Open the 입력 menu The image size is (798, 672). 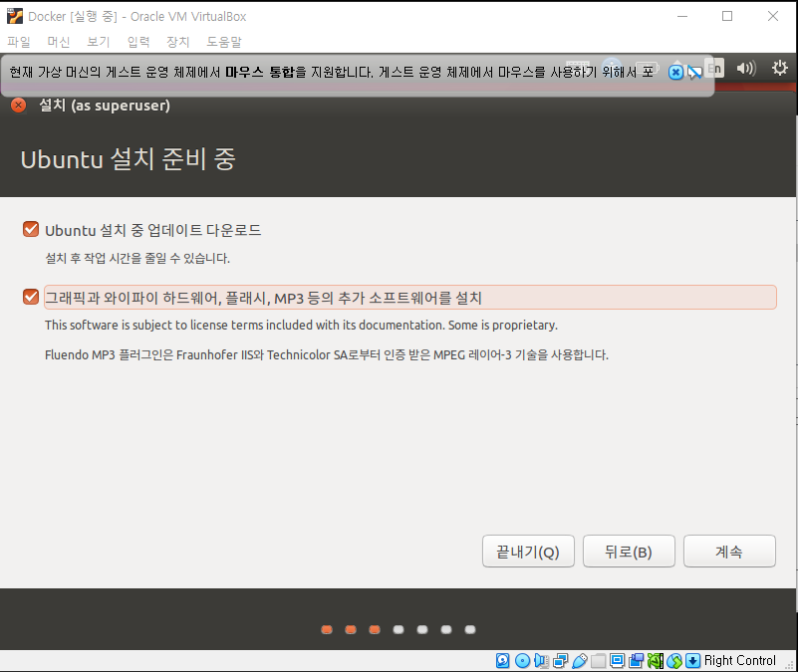point(138,42)
